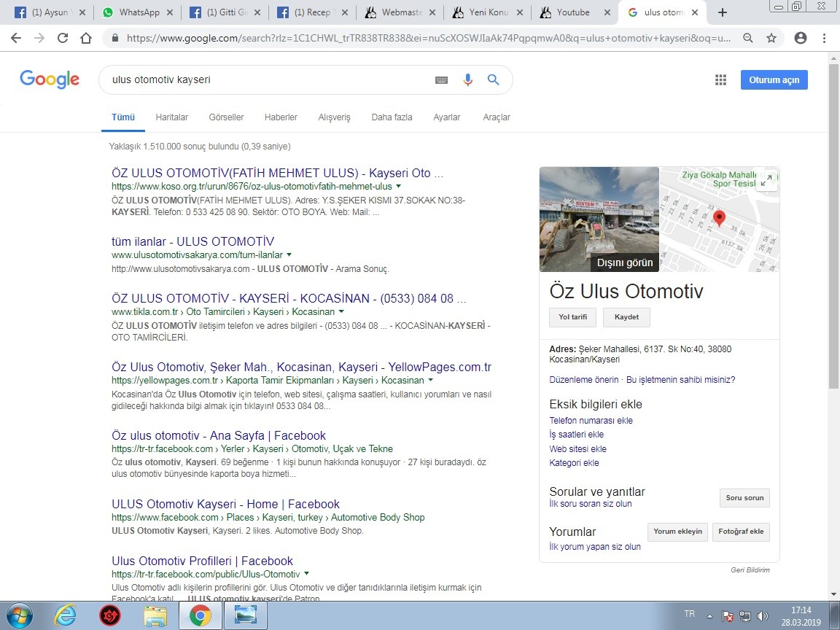The height and width of the screenshot is (630, 840).
Task: Close the WhatsApp tab
Action: pos(170,12)
